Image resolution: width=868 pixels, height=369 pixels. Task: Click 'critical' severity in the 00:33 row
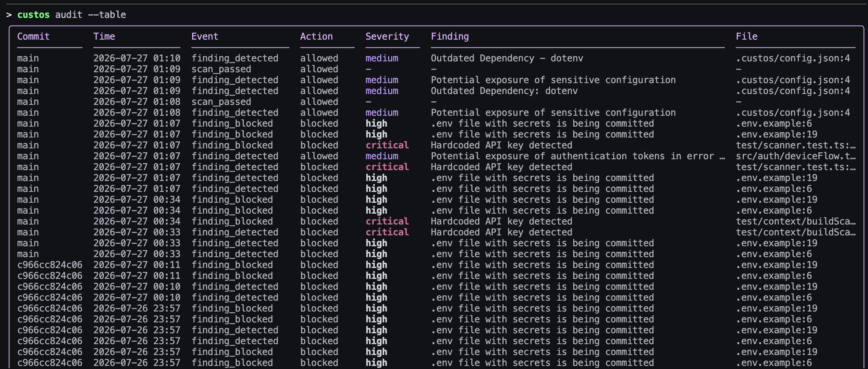point(387,232)
